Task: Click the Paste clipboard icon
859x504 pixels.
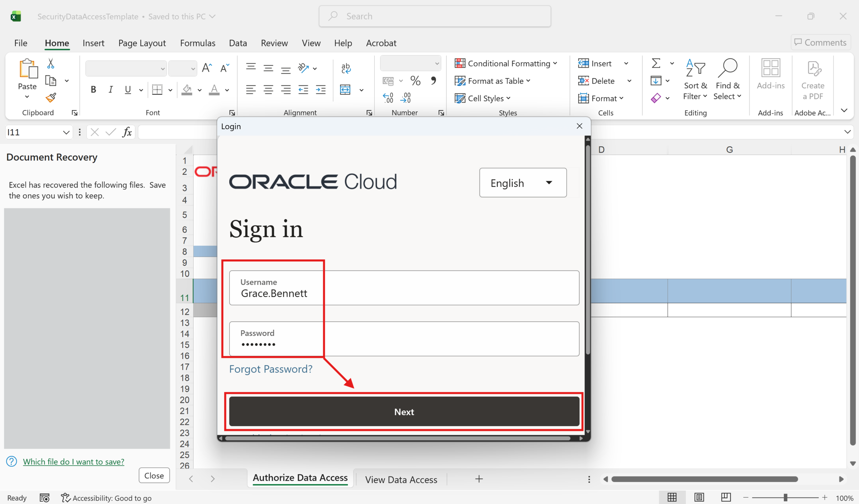Action: pyautogui.click(x=28, y=69)
